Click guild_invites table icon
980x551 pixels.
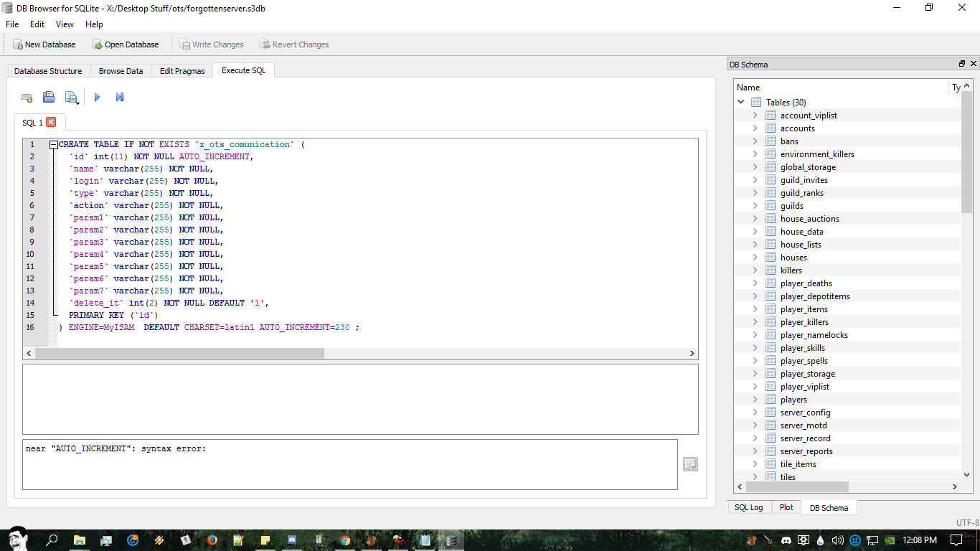coord(771,180)
